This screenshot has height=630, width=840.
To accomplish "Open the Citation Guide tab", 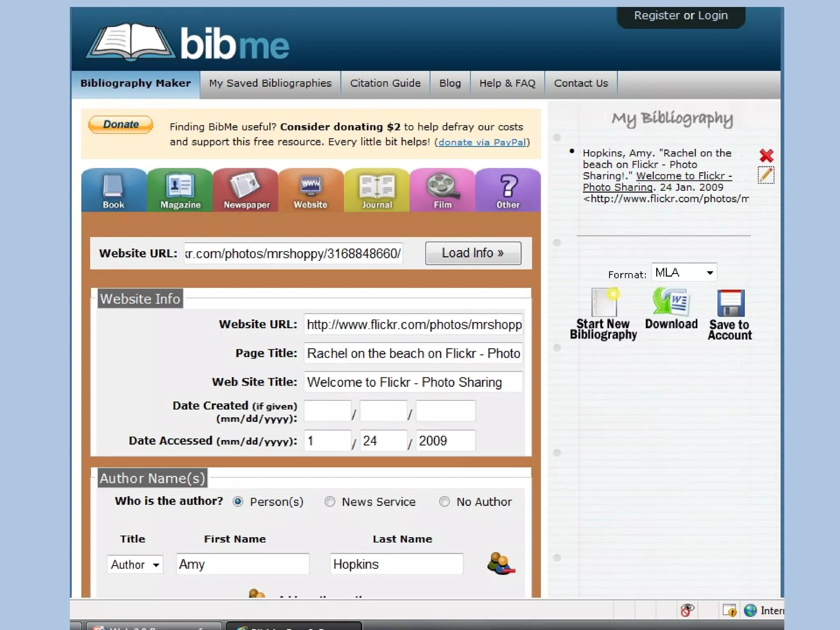I will pos(385,83).
